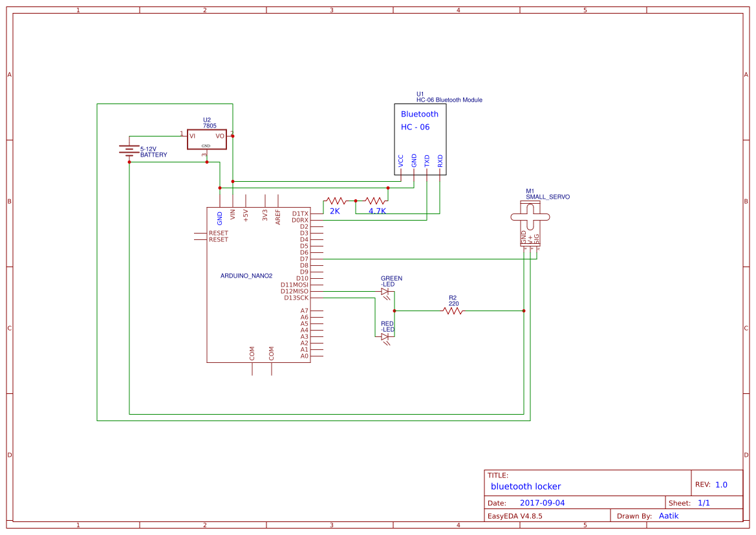Click the D9 pin label on Arduino
Viewport: 756px width, 535px height.
click(x=304, y=272)
